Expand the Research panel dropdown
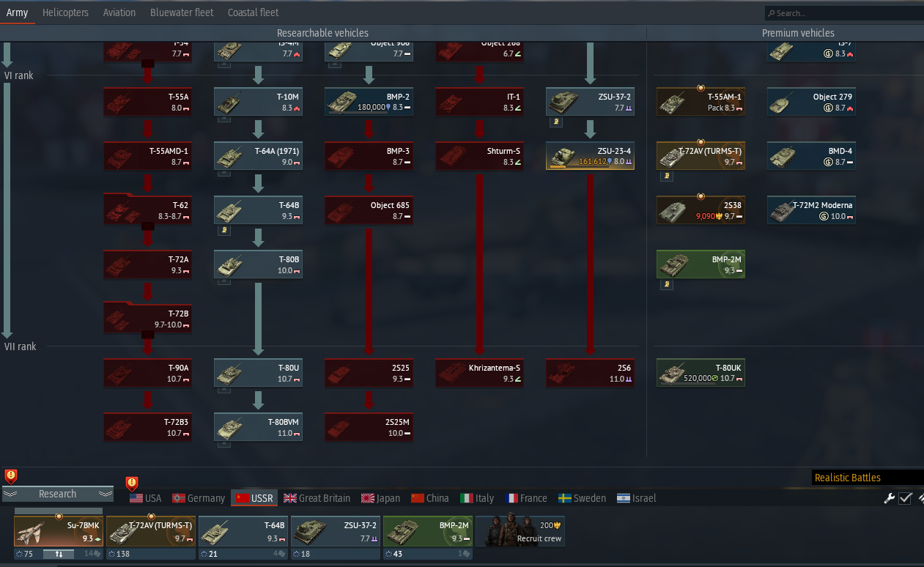 pyautogui.click(x=58, y=494)
